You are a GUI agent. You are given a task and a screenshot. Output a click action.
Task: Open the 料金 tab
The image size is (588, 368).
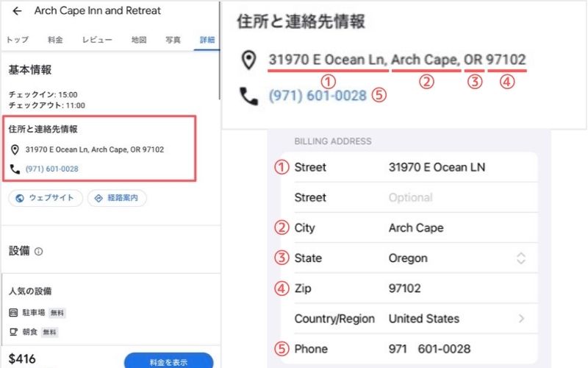55,40
